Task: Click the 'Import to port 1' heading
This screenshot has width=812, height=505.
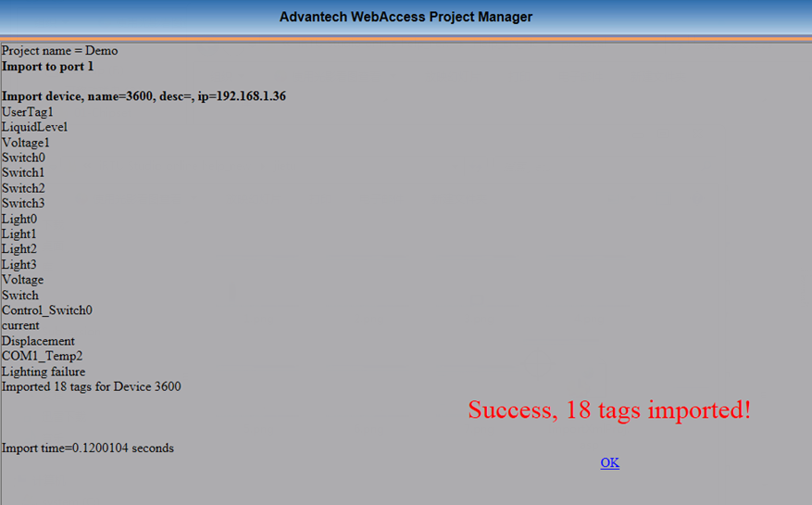Action: coord(47,67)
